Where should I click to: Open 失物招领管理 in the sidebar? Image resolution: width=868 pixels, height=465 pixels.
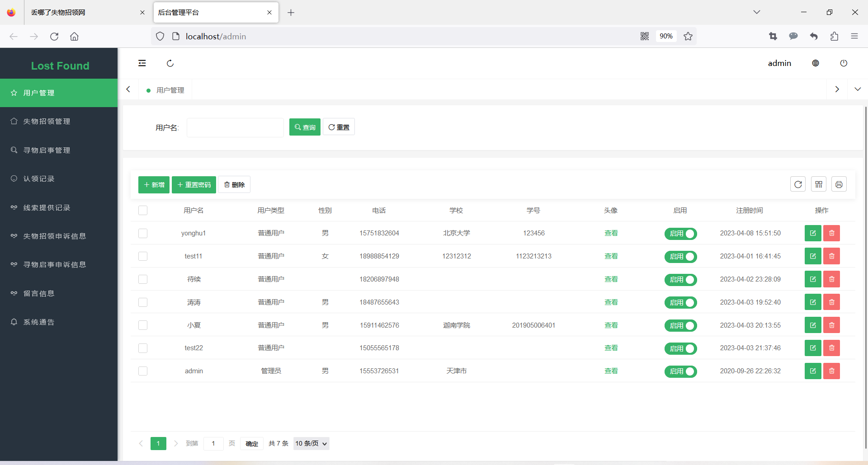59,122
